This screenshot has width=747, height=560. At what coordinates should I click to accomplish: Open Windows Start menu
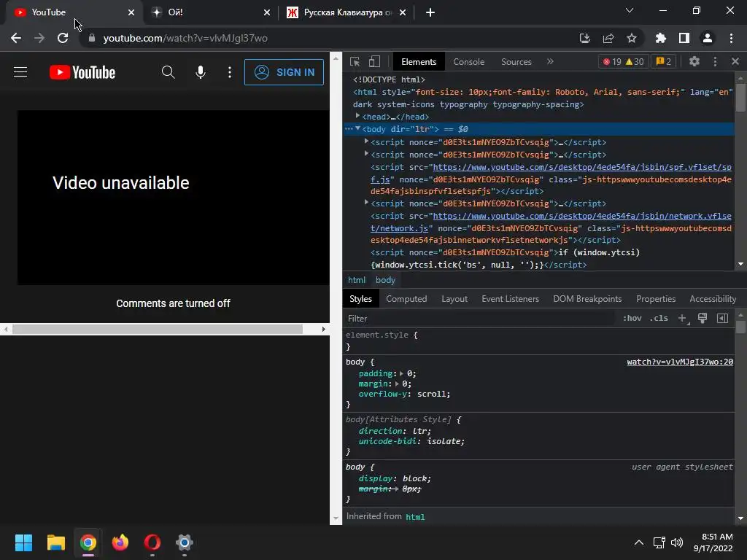(23, 542)
